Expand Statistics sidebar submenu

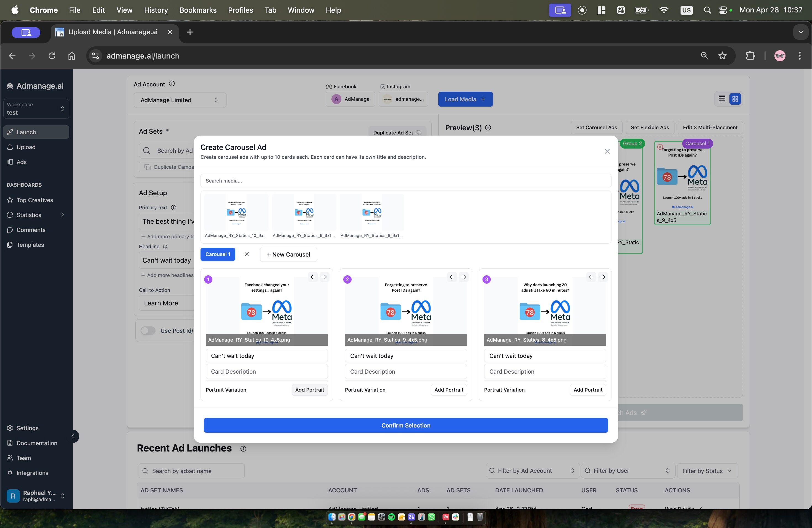[62, 215]
